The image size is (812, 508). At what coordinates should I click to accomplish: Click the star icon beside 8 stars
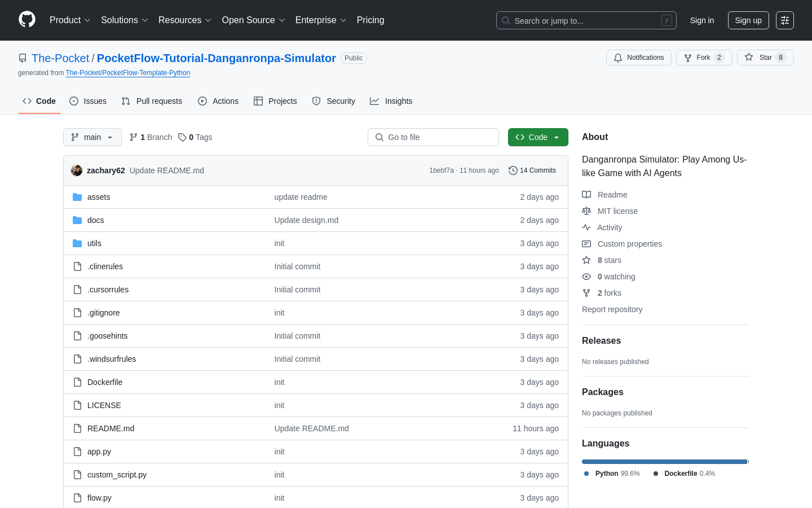586,260
